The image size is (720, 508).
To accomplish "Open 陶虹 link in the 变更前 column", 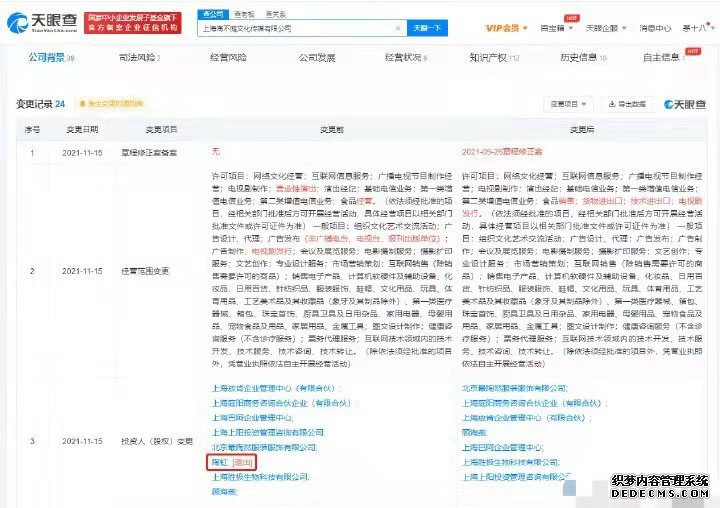I will pyautogui.click(x=219, y=462).
